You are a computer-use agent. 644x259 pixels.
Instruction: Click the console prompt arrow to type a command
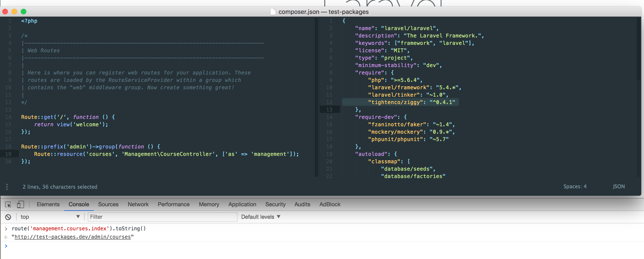click(x=6, y=246)
